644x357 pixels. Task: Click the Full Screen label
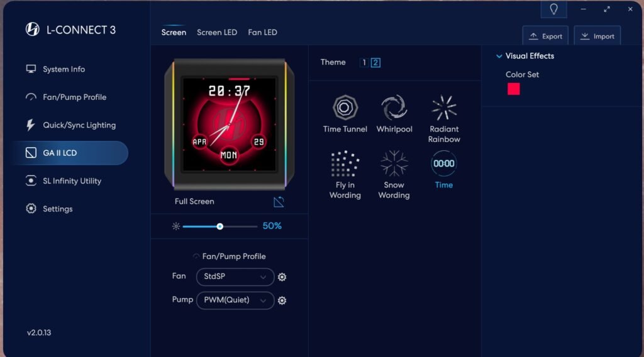click(194, 202)
